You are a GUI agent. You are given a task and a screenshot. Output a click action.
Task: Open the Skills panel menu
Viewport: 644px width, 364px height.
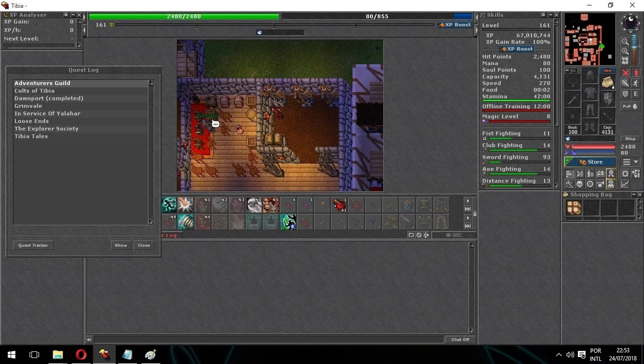click(x=543, y=15)
